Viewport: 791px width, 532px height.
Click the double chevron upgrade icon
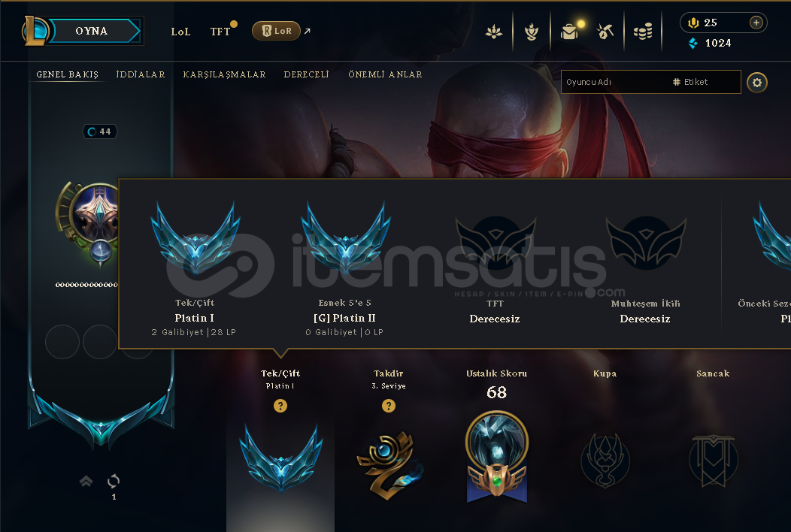(86, 481)
